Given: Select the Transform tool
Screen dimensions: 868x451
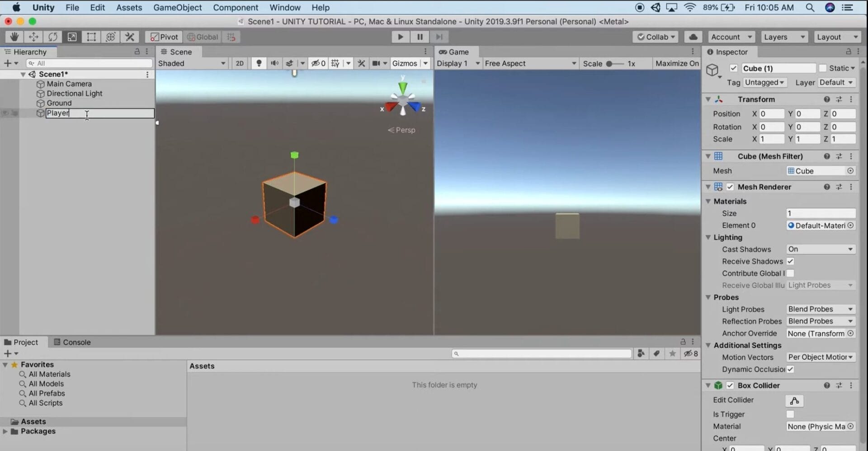Looking at the screenshot, I should click(x=110, y=37).
